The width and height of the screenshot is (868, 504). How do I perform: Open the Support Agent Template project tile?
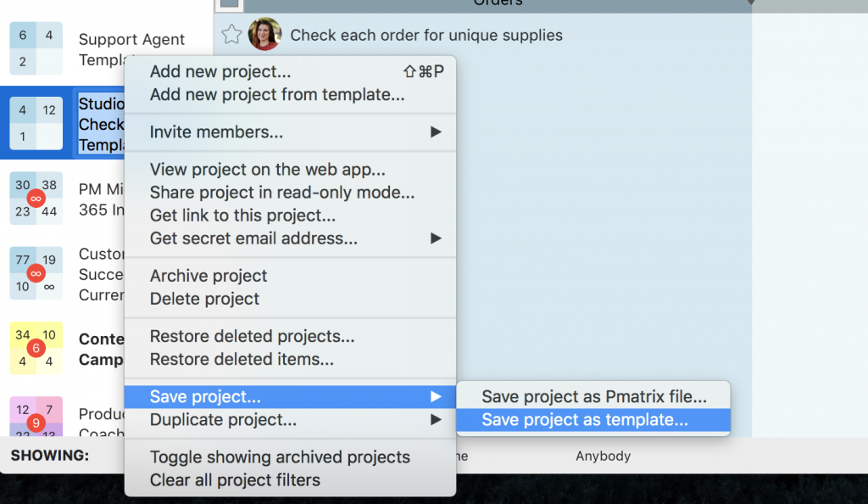(x=36, y=47)
